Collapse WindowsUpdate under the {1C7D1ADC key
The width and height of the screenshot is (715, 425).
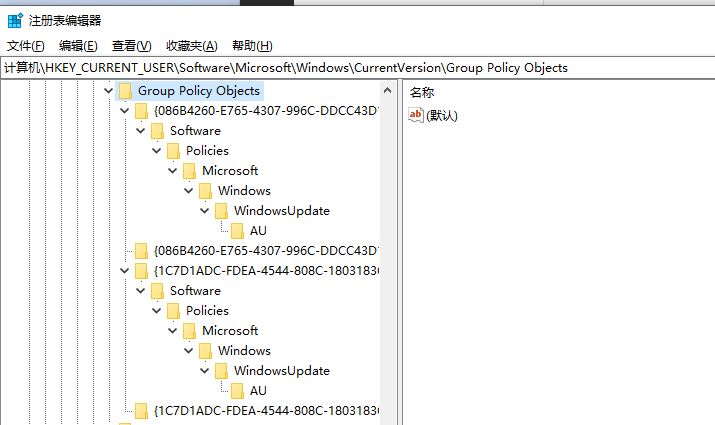[x=204, y=371]
